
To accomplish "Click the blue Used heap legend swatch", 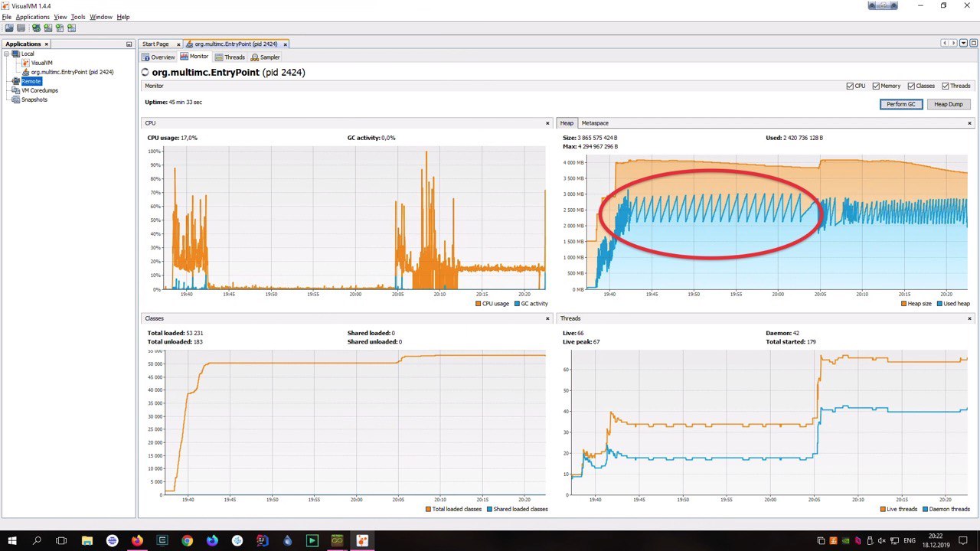I will (x=939, y=304).
